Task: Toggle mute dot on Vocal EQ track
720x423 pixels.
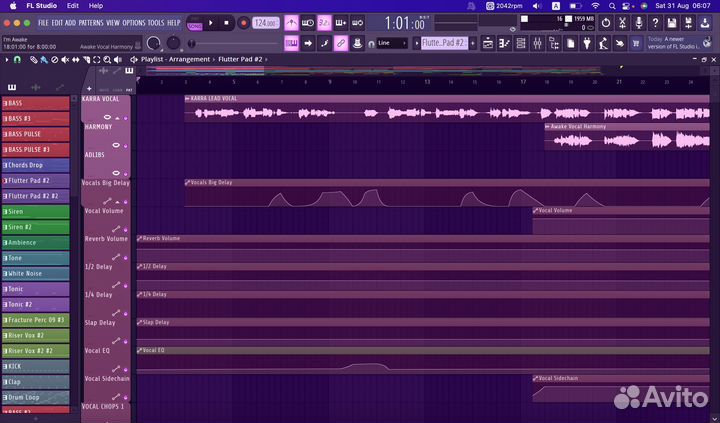Action: point(125,369)
